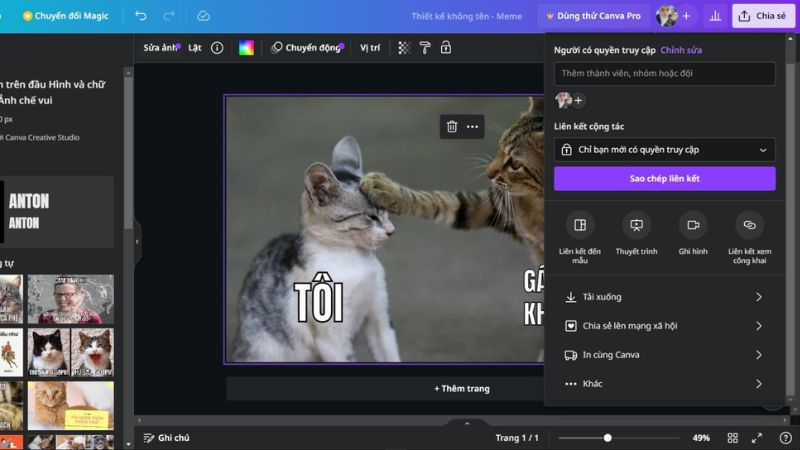Open the analytics bar chart icon
Viewport: 800px width, 450px height.
(x=715, y=16)
